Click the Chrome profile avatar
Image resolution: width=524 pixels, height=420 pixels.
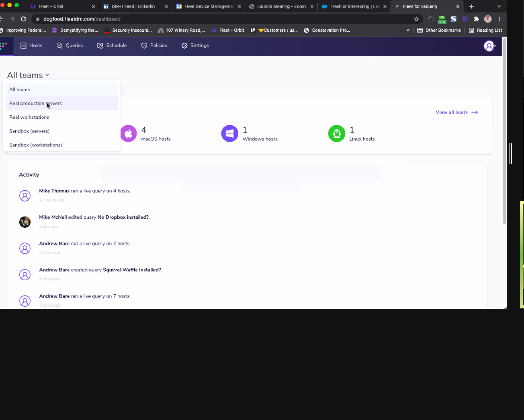[488, 19]
